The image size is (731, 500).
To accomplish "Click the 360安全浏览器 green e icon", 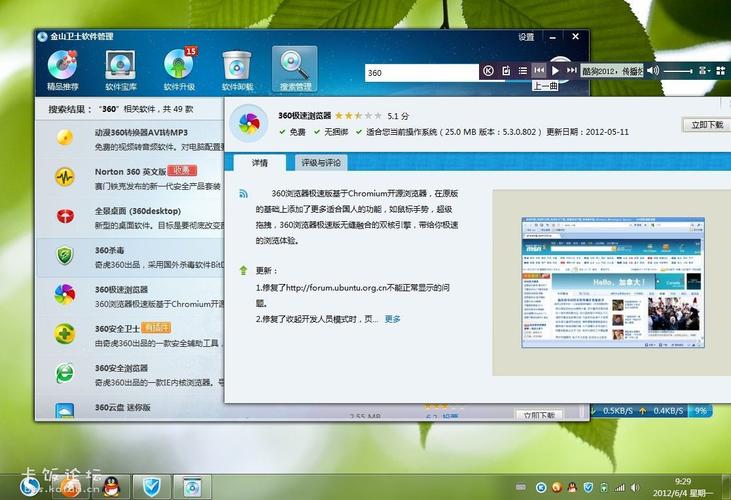I will (65, 373).
